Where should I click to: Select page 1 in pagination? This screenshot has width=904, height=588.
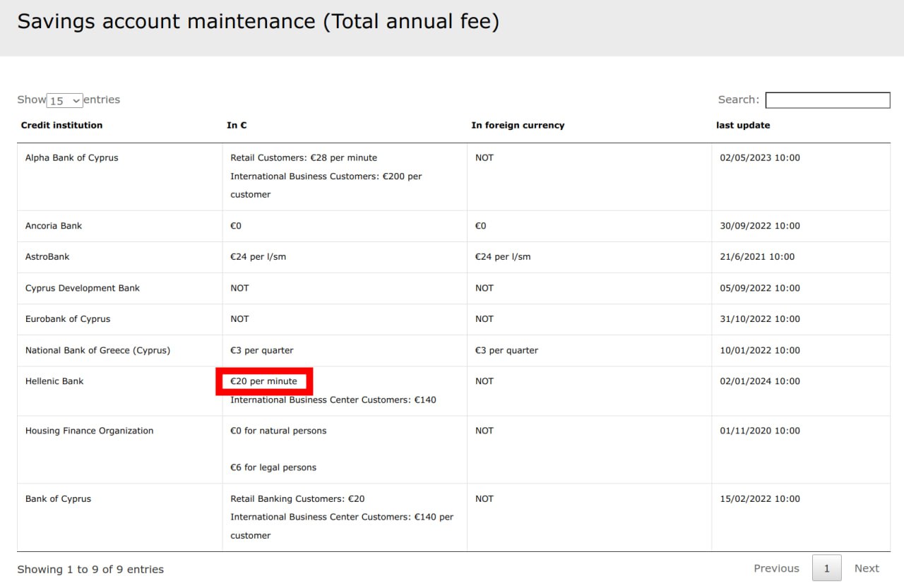tap(826, 568)
